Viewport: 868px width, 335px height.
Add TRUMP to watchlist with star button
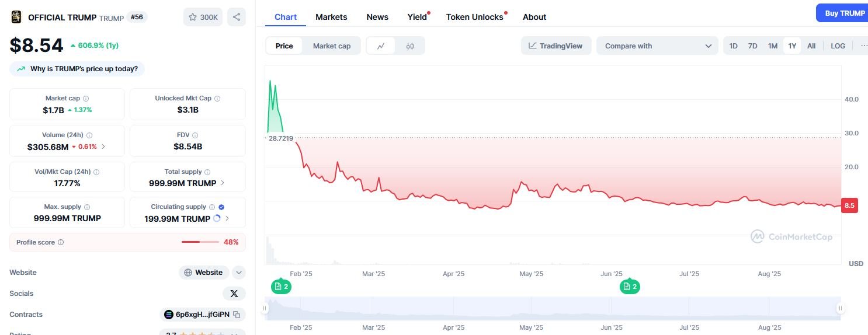click(x=203, y=17)
